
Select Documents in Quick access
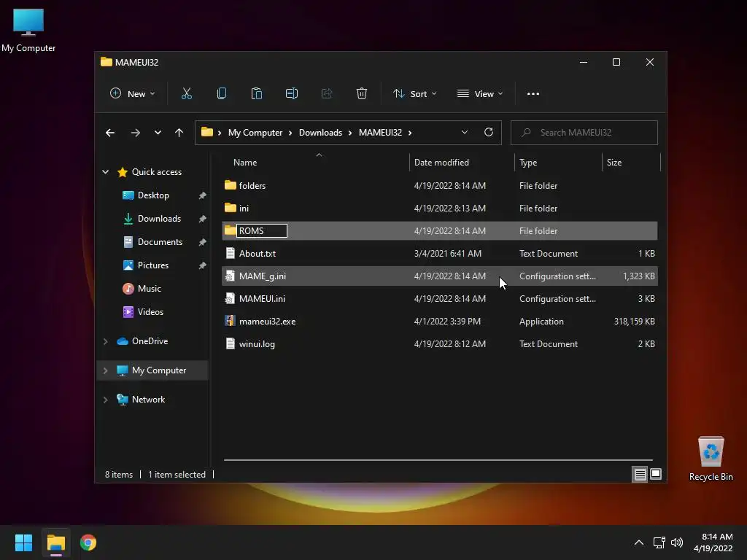pyautogui.click(x=160, y=242)
